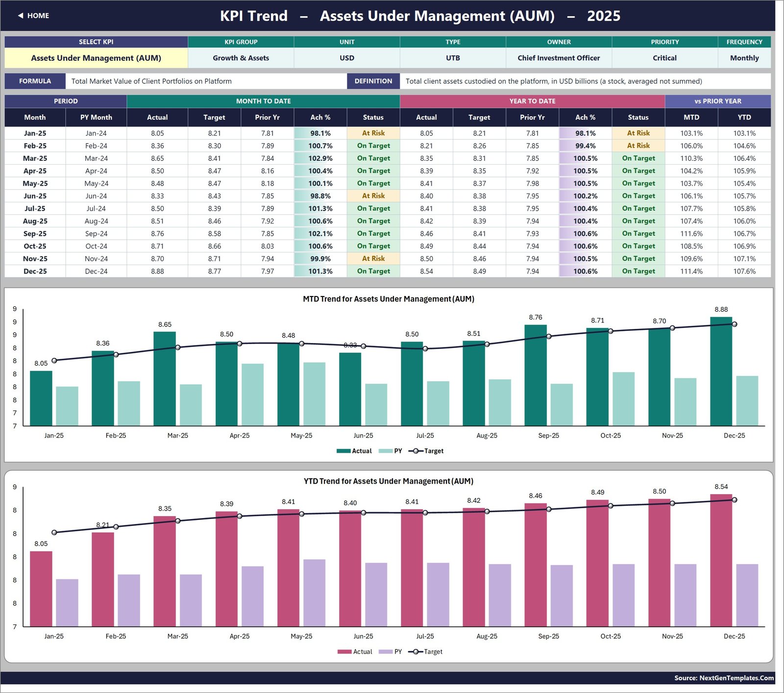This screenshot has height=693, width=784.
Task: Select the Dec-25 MTD target 8.77
Action: [x=214, y=272]
